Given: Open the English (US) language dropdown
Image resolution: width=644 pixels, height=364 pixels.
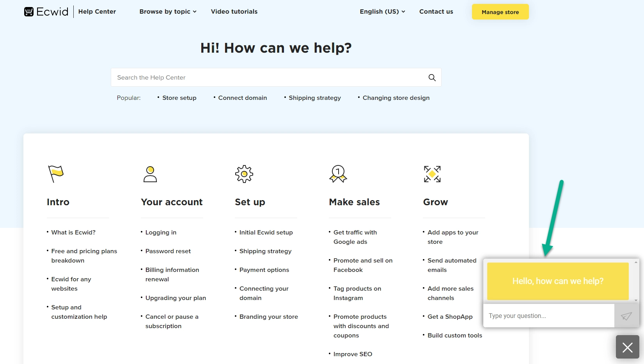Looking at the screenshot, I should pyautogui.click(x=383, y=12).
